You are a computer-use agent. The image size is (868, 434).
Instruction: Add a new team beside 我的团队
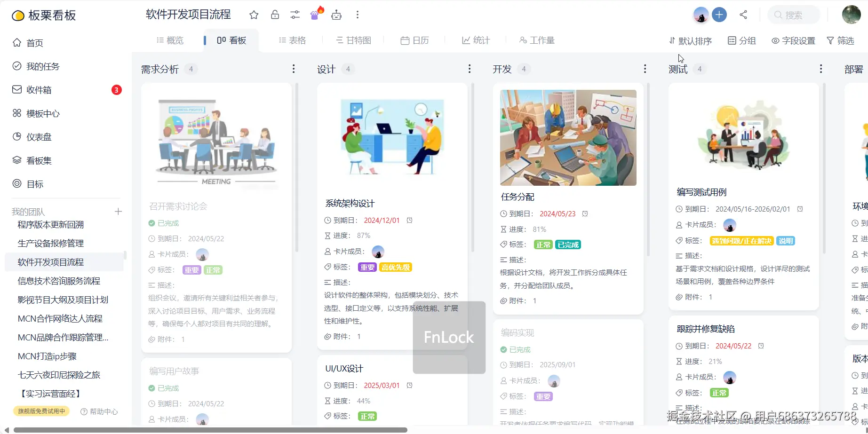(118, 212)
